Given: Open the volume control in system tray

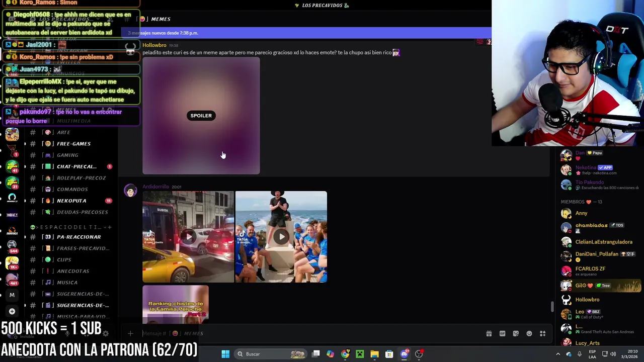Looking at the screenshot, I should [613, 354].
